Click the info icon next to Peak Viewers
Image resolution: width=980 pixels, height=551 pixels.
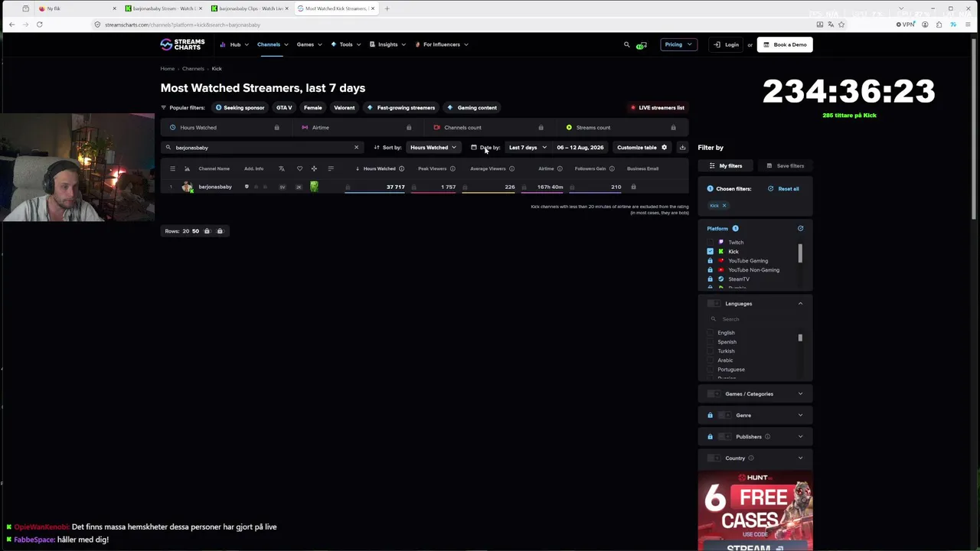pyautogui.click(x=452, y=168)
